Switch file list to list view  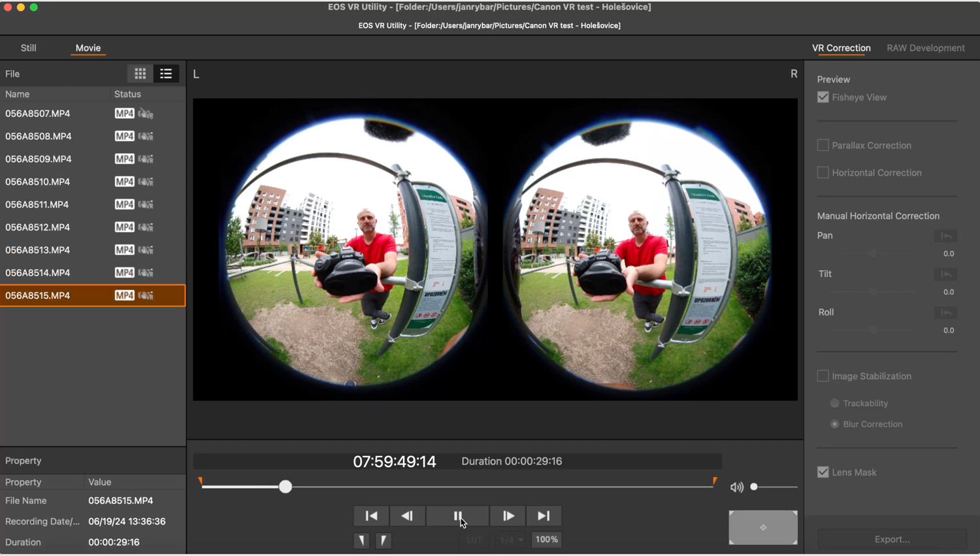coord(166,74)
